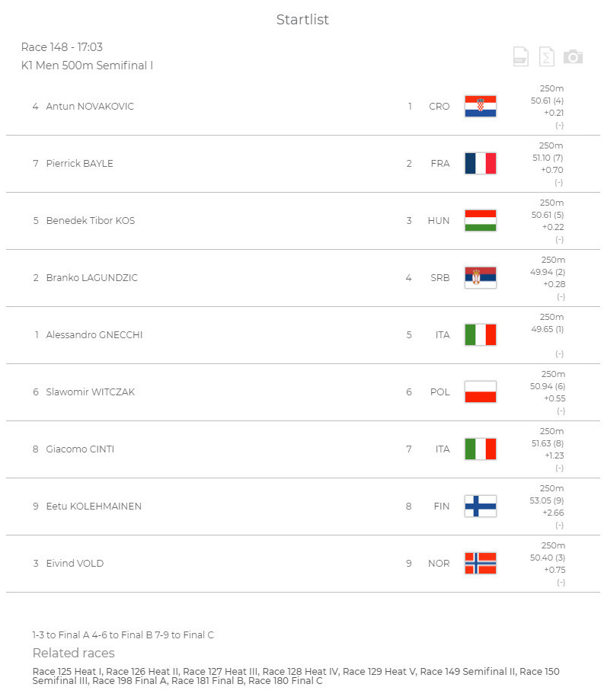Open athlete Alessandro GNECCHI
The image size is (604, 700).
click(94, 335)
